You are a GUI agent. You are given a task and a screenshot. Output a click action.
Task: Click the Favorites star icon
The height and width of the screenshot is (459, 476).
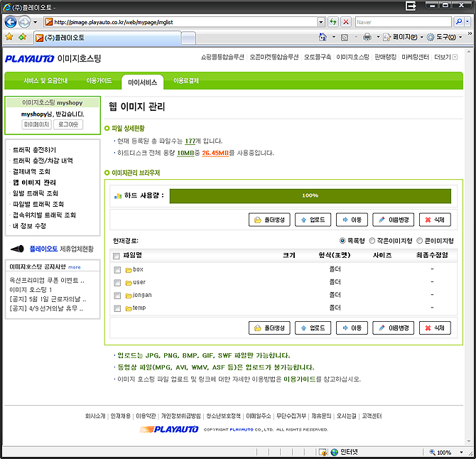[x=9, y=37]
